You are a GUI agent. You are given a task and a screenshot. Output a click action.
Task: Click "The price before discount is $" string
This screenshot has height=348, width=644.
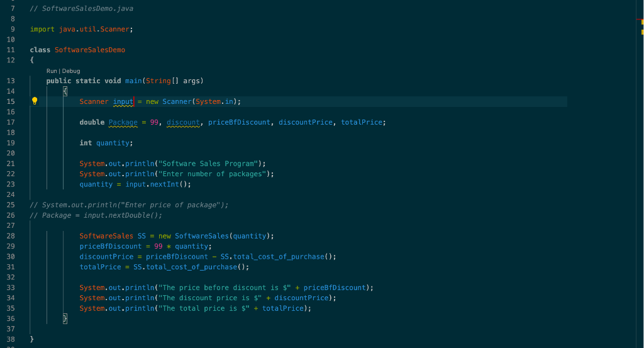coord(225,288)
